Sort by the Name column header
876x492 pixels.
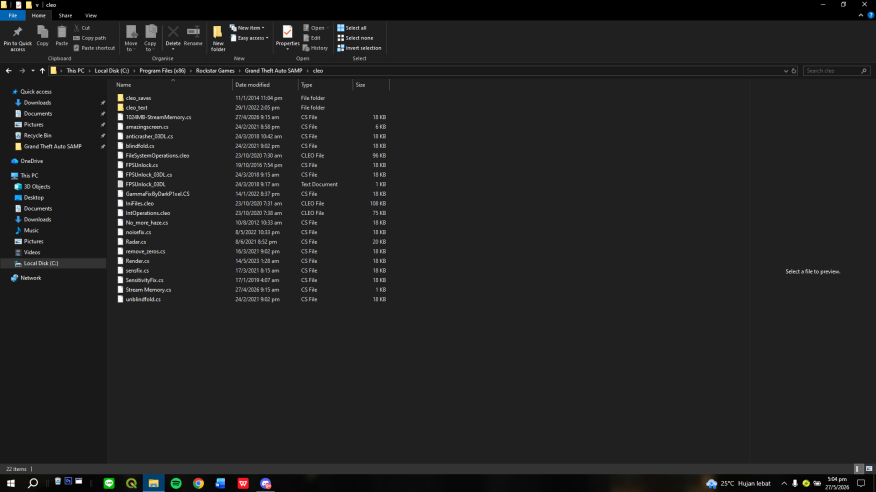click(172, 85)
